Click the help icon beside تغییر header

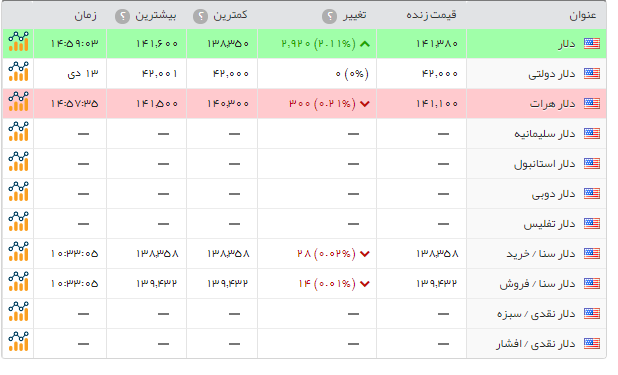click(329, 17)
